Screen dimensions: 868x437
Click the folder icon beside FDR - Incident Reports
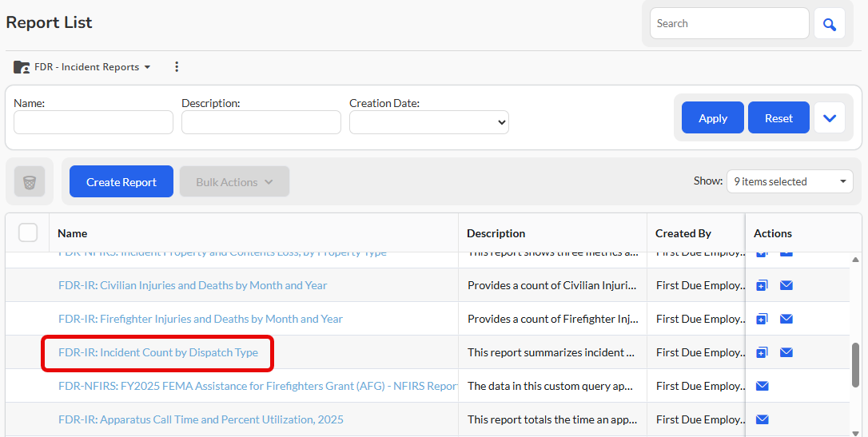[x=22, y=67]
